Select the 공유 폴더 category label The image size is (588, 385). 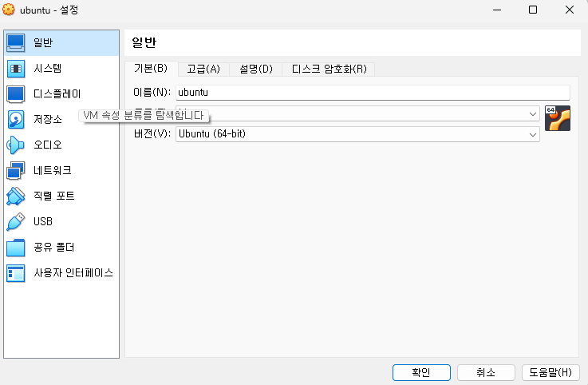coord(54,247)
